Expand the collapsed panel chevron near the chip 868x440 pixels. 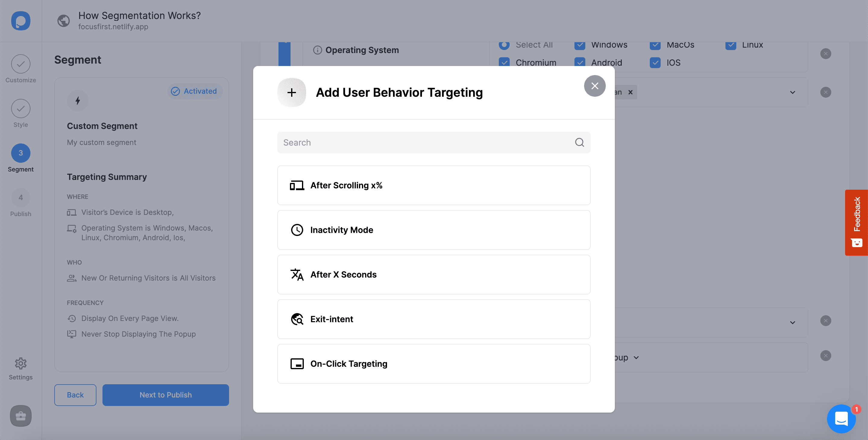[x=792, y=92]
